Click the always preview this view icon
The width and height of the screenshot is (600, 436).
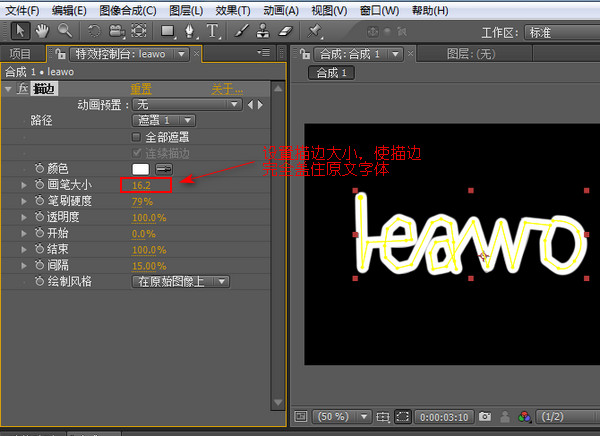pyautogui.click(x=301, y=416)
